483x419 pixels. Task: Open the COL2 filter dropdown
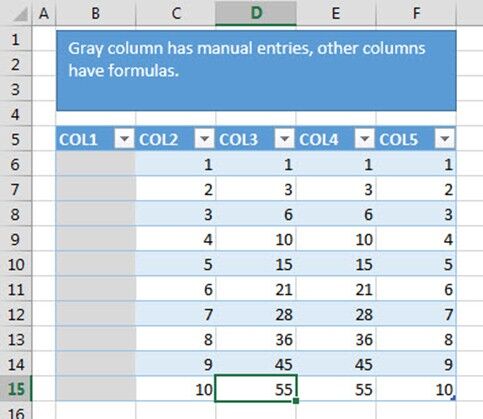pos(204,139)
